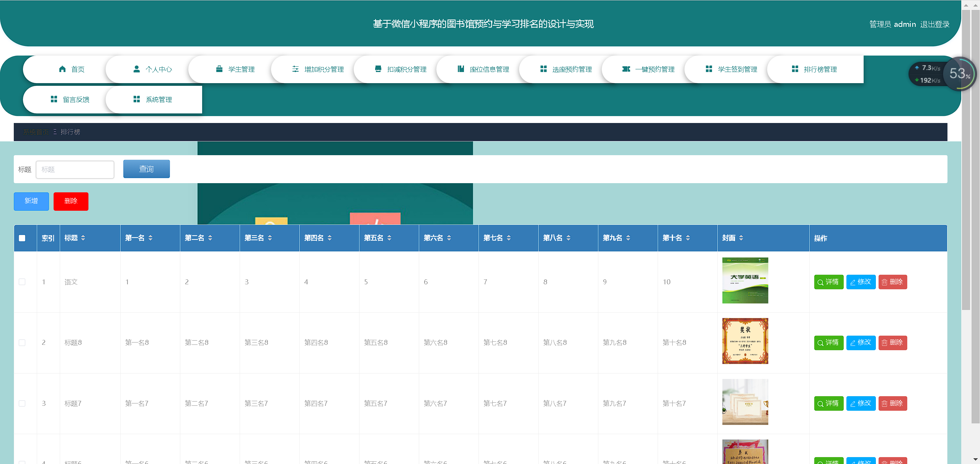Check the row checkbox for 标题8
980x464 pixels.
tap(22, 343)
